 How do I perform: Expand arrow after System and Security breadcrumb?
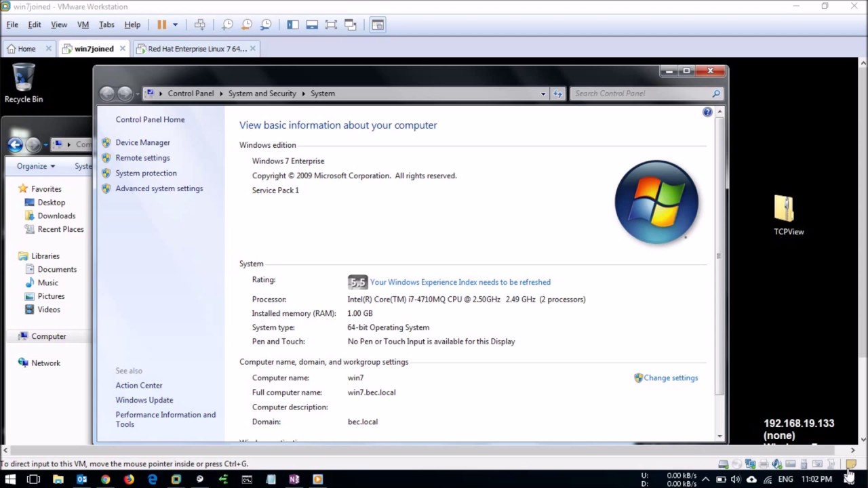click(304, 94)
